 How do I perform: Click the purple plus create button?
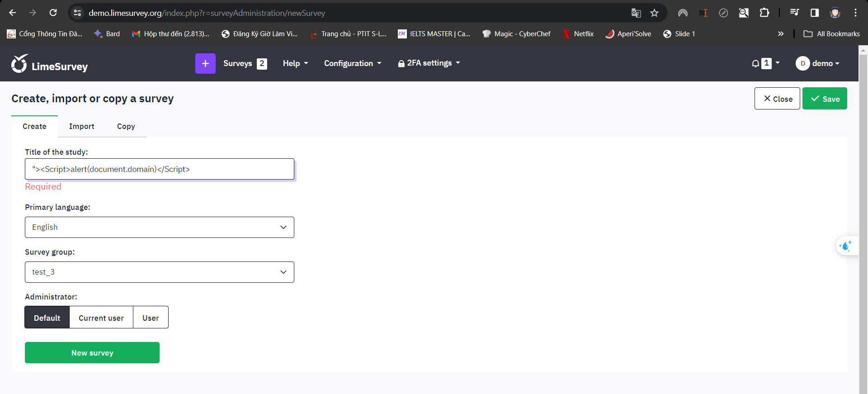tap(205, 63)
